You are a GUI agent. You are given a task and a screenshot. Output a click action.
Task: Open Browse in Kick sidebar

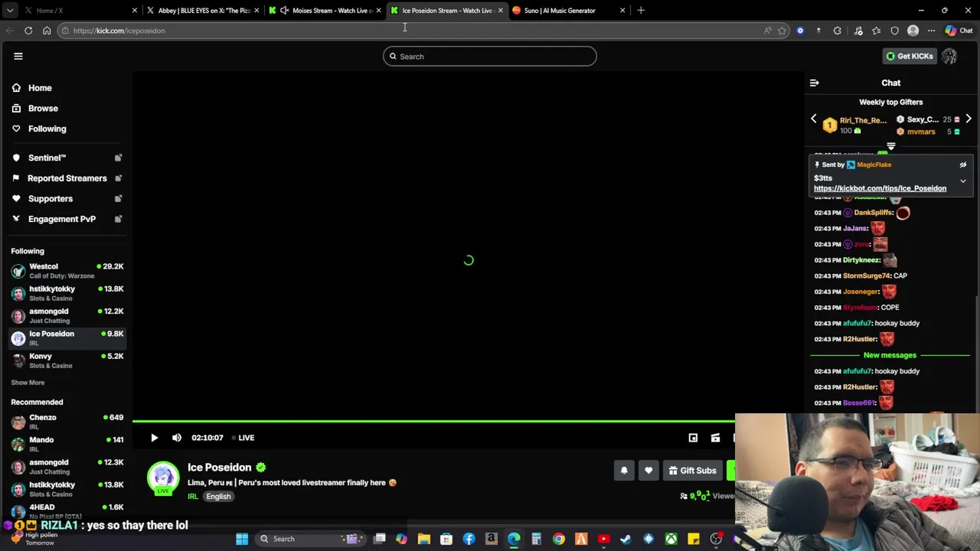point(43,109)
